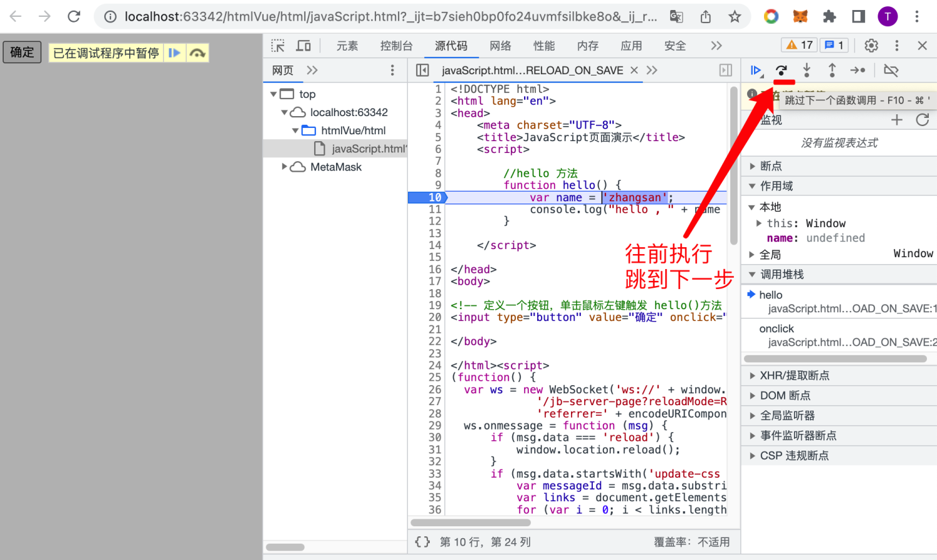937x560 pixels.
Task: Select the onclick call stack frame
Action: point(839,335)
